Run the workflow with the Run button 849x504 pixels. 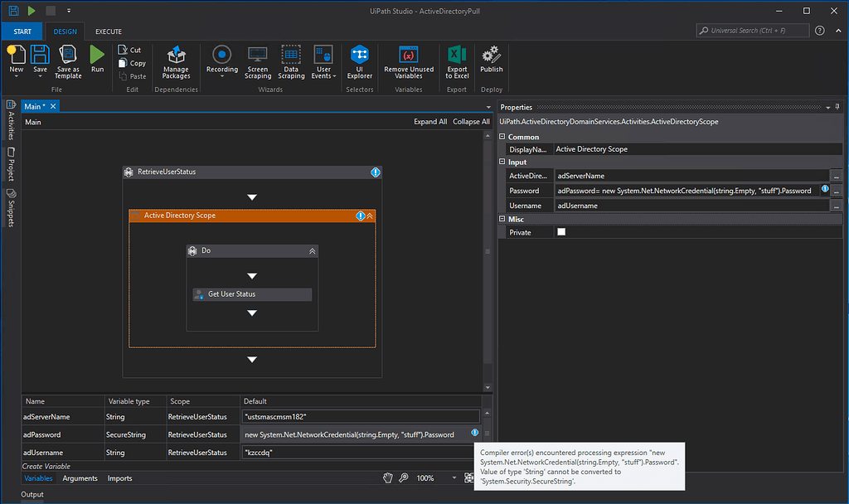(x=97, y=56)
